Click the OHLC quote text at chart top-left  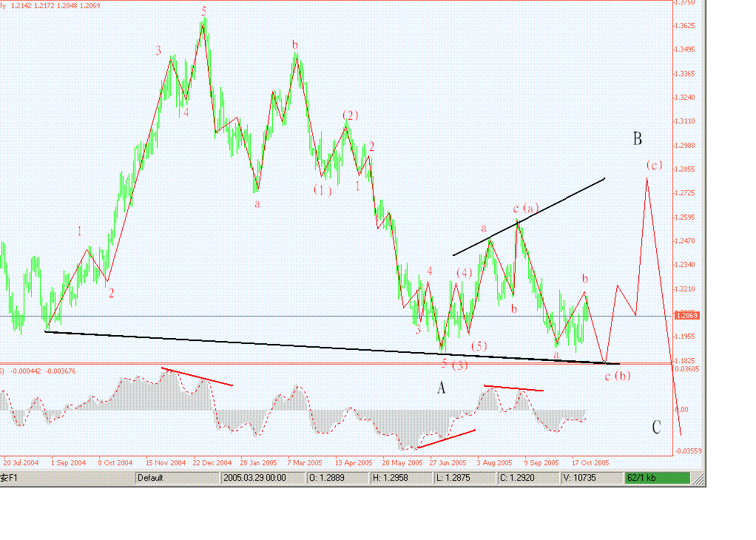(55, 5)
